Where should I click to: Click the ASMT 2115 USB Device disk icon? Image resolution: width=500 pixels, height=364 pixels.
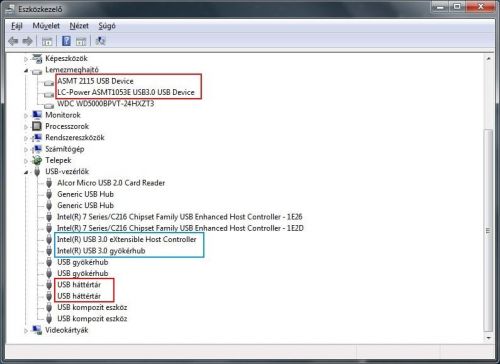pyautogui.click(x=49, y=82)
